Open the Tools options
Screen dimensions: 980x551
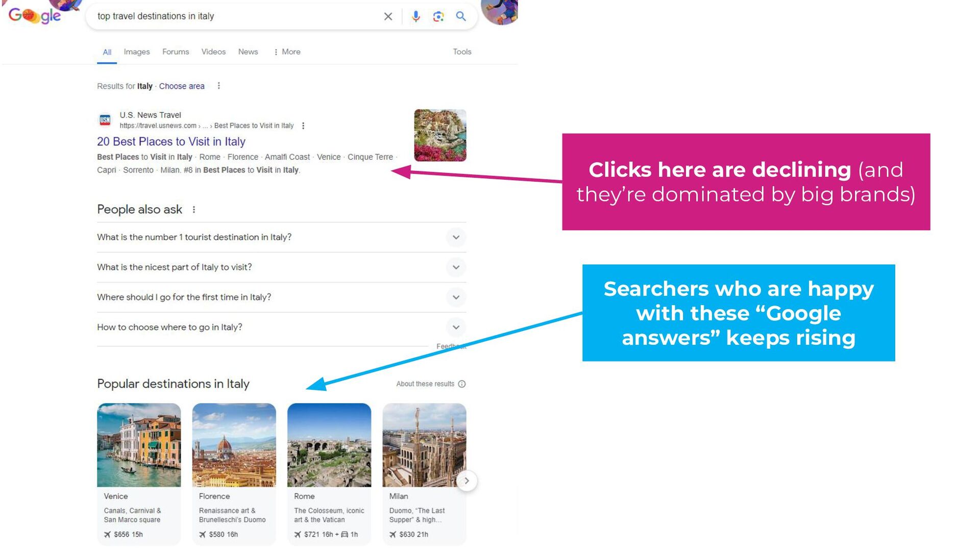tap(462, 52)
